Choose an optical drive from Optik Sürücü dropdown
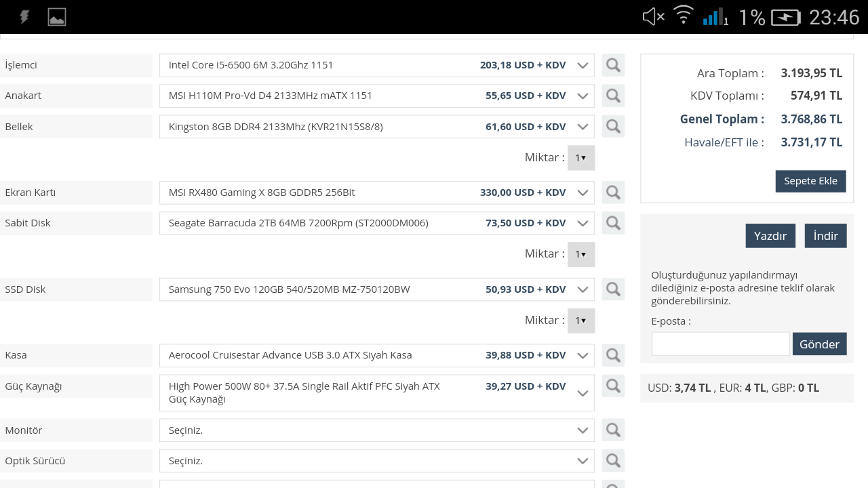Image resolution: width=868 pixels, height=488 pixels. (377, 461)
